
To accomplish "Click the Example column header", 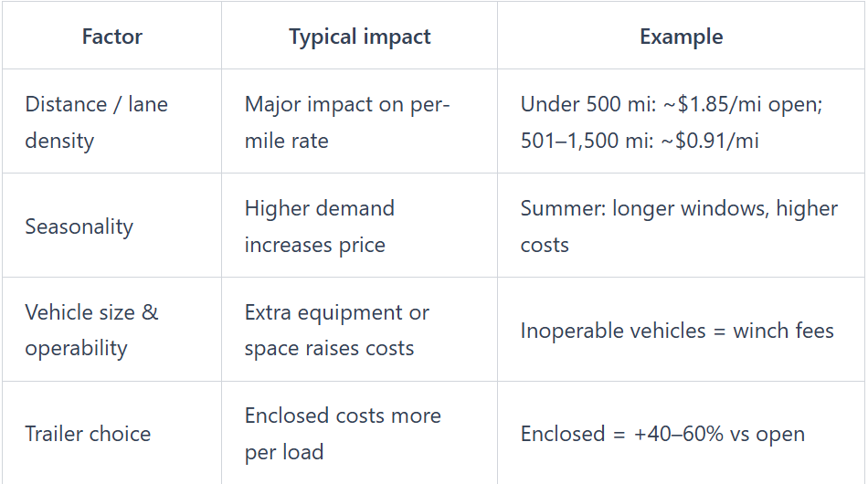I will pos(681,37).
